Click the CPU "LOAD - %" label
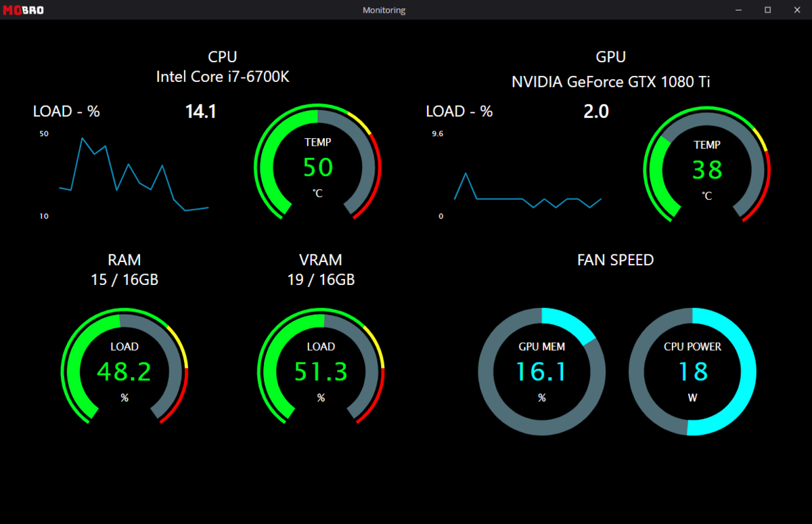Viewport: 812px width, 524px height. (x=66, y=112)
